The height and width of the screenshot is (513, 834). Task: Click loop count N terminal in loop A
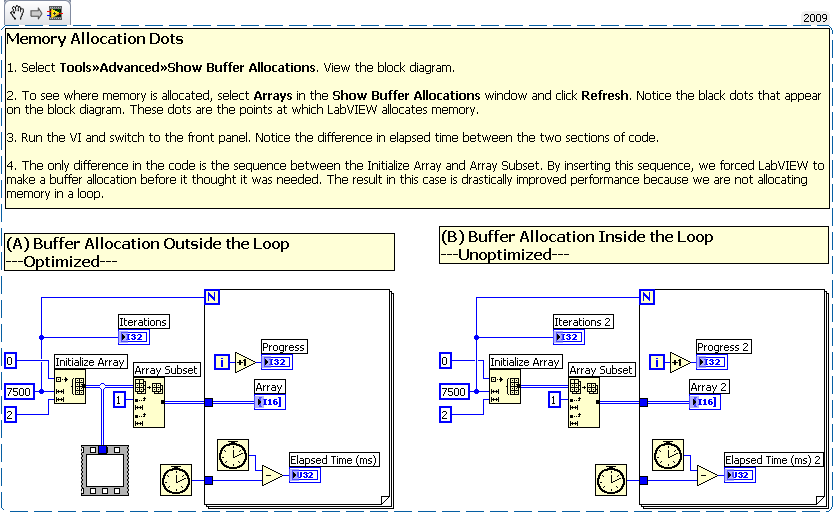(x=212, y=297)
